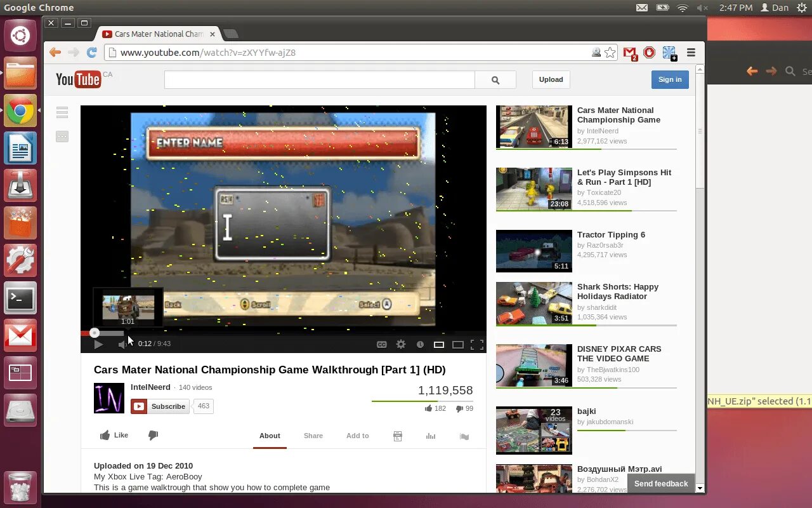The width and height of the screenshot is (812, 508).
Task: Open Ubuntu Software Center from launcher
Action: point(20,224)
